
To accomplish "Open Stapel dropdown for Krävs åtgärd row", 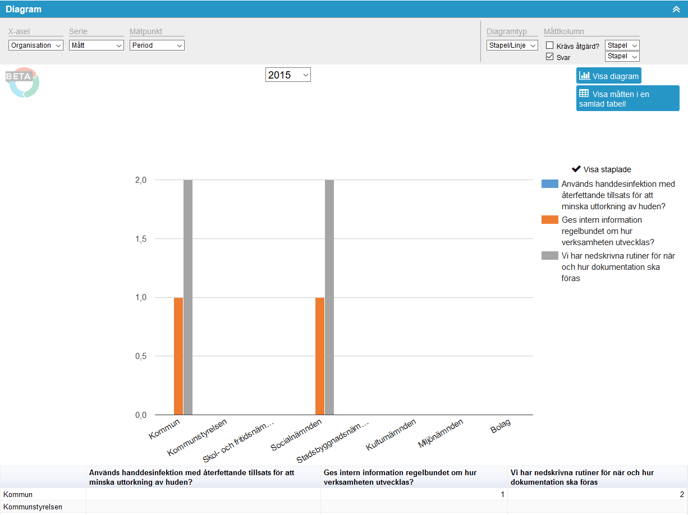I will click(x=622, y=45).
